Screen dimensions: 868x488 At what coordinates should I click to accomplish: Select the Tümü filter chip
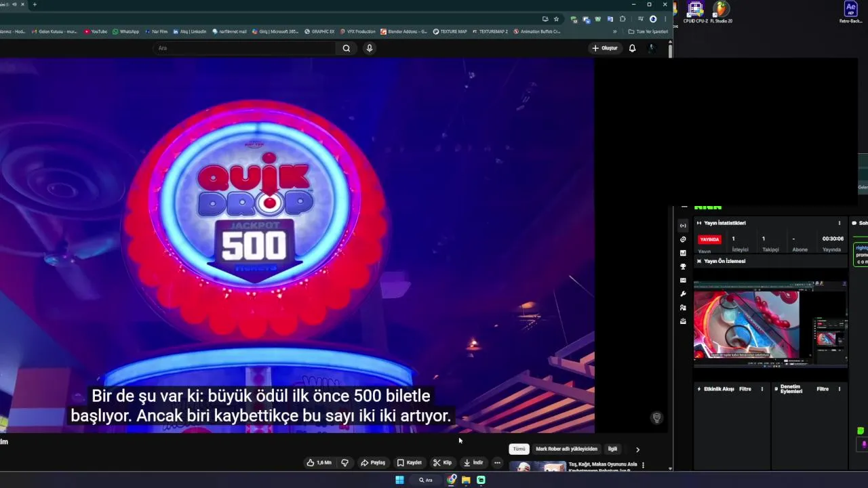click(519, 449)
